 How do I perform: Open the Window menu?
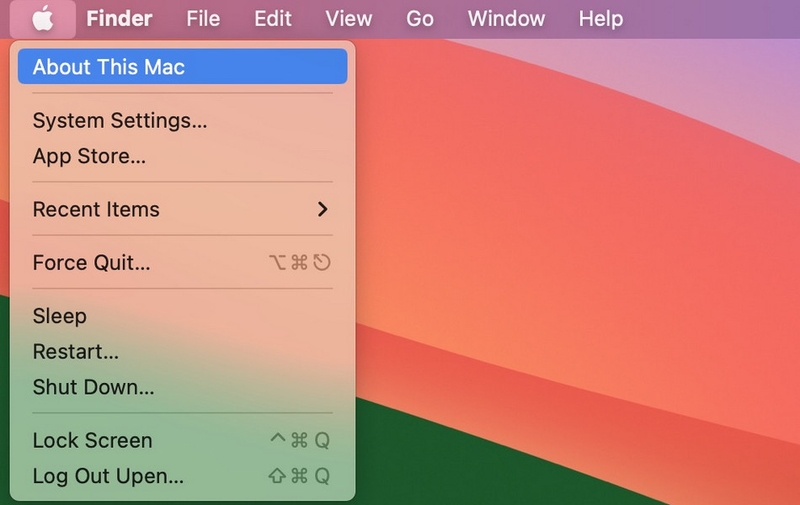(506, 19)
